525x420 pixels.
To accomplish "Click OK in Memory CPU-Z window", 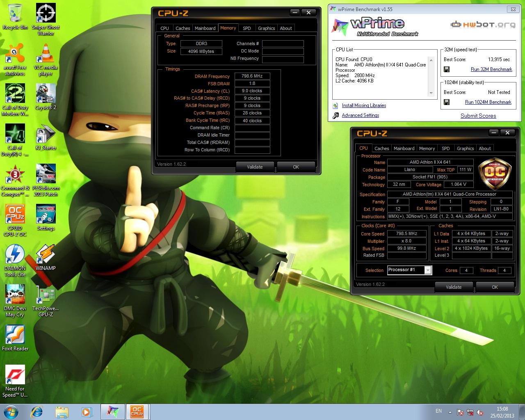I will [x=296, y=167].
